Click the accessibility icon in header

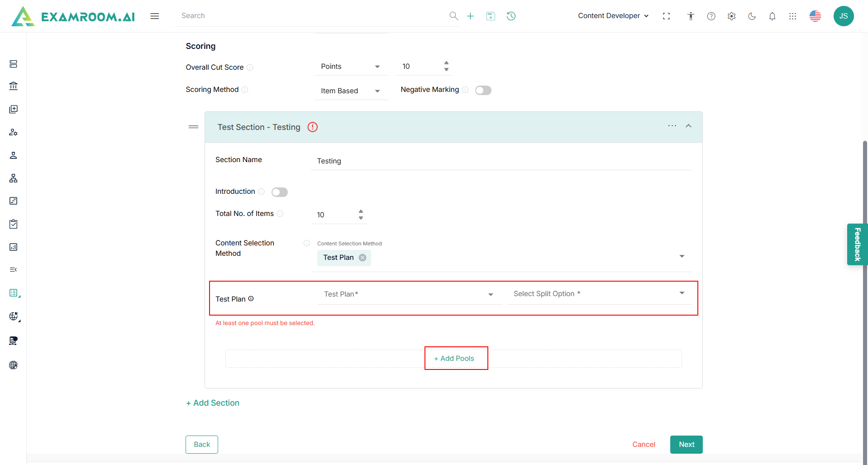[x=691, y=16]
